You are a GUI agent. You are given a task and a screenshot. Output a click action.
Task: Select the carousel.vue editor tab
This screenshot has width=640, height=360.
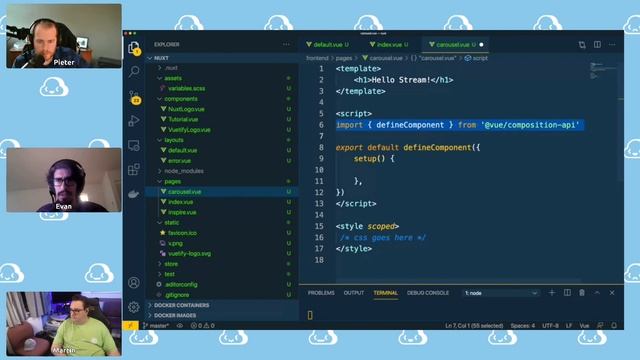point(453,44)
